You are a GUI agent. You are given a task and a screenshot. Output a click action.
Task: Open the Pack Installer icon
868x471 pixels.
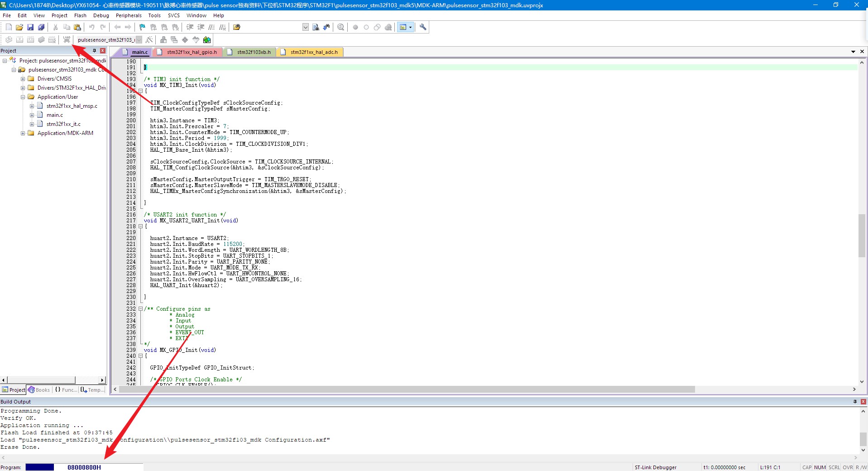[207, 39]
